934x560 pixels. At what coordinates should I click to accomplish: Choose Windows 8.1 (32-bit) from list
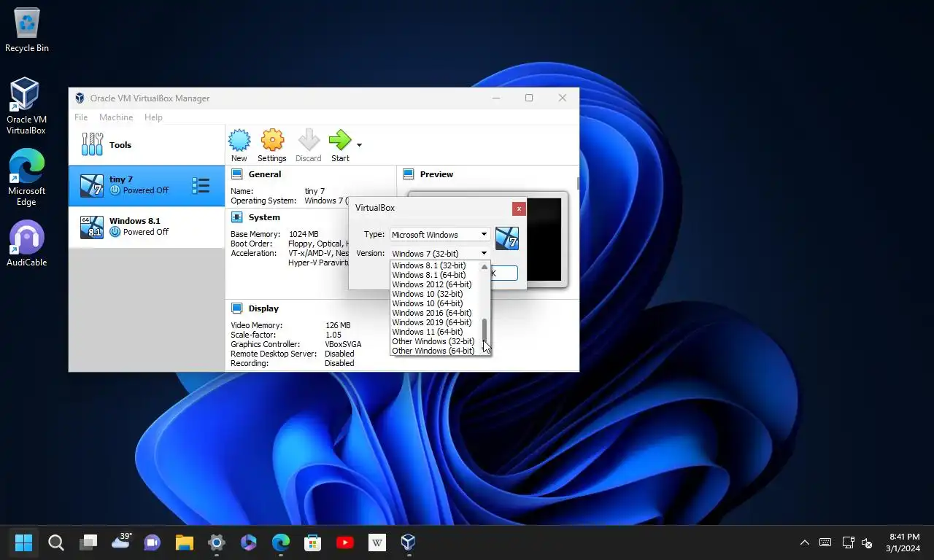tap(436, 265)
